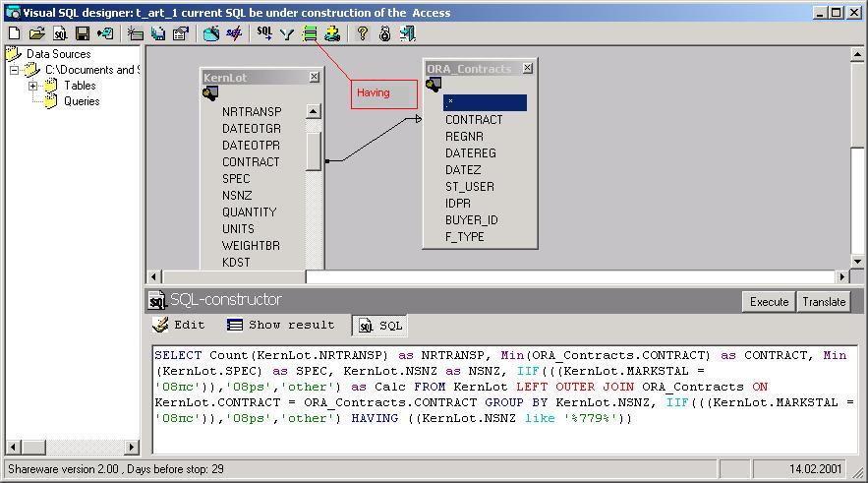The height and width of the screenshot is (483, 868).
Task: Open a file with the folder icon
Action: (x=36, y=33)
